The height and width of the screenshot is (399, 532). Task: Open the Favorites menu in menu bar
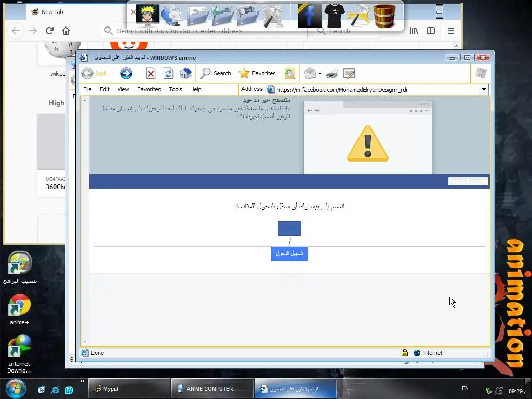149,89
